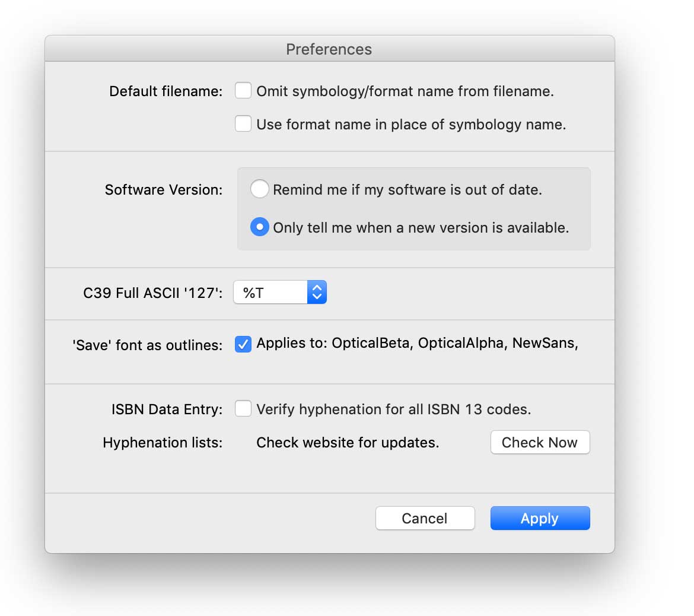The image size is (694, 616).
Task: Click the blue stepper arrows beside %T
Action: click(317, 292)
